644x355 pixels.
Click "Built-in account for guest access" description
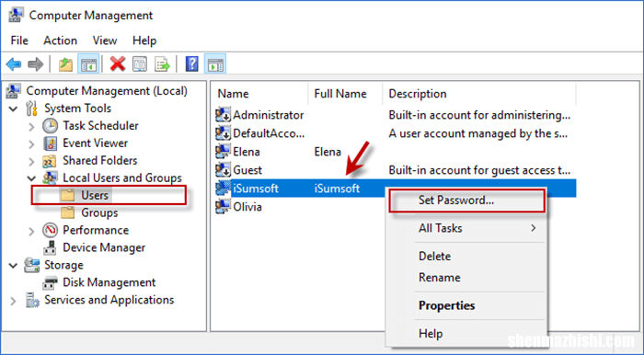479,170
